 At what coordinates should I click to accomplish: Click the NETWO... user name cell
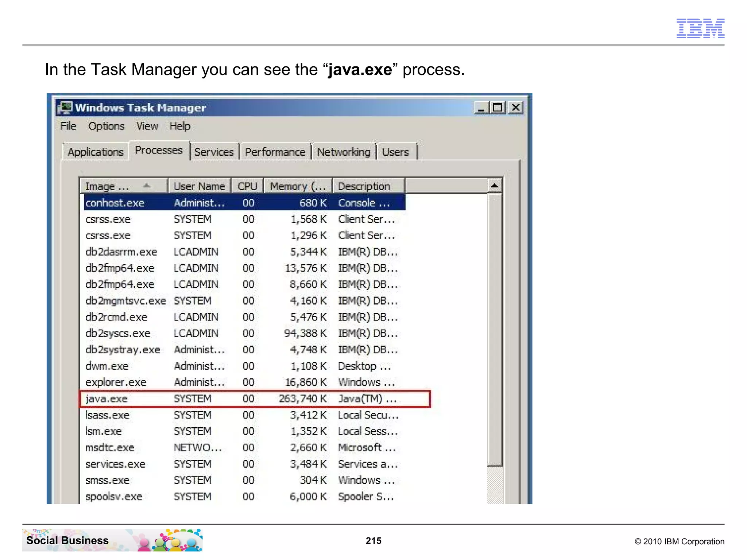198,448
